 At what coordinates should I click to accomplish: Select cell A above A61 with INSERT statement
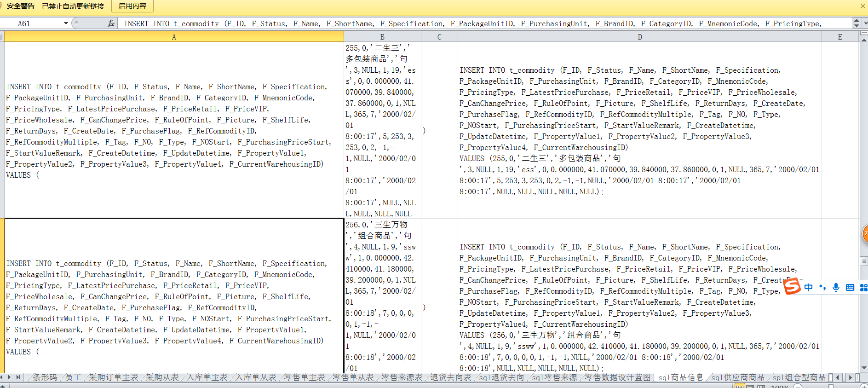point(174,130)
